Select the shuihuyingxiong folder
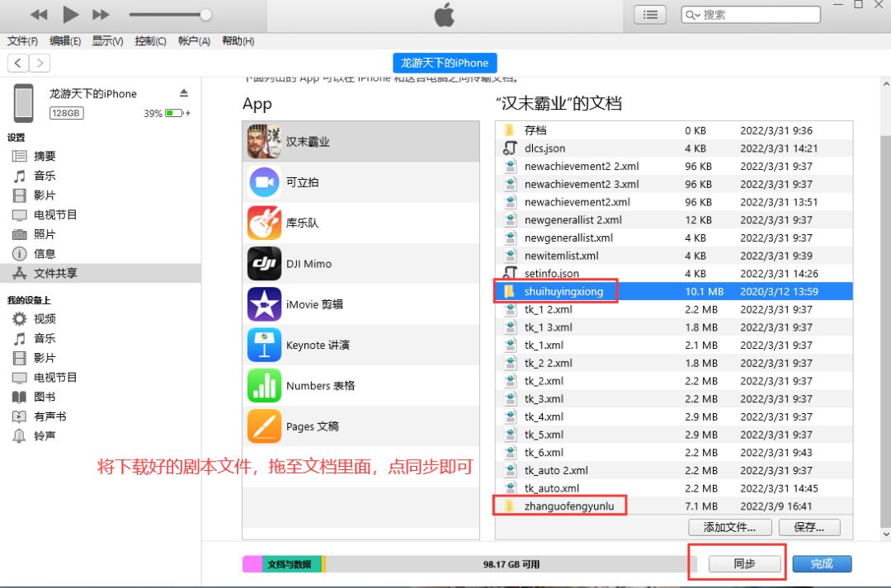891x588 pixels. click(674, 291)
